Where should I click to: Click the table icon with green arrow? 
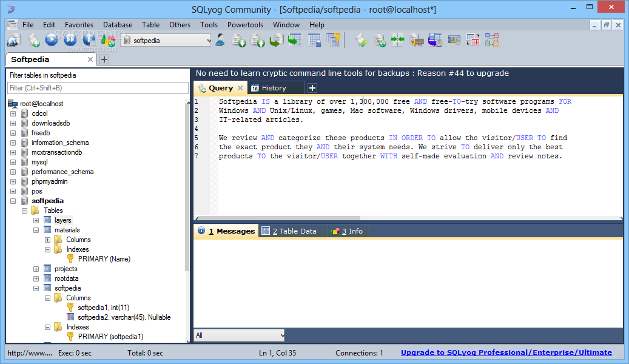pyautogui.click(x=295, y=40)
